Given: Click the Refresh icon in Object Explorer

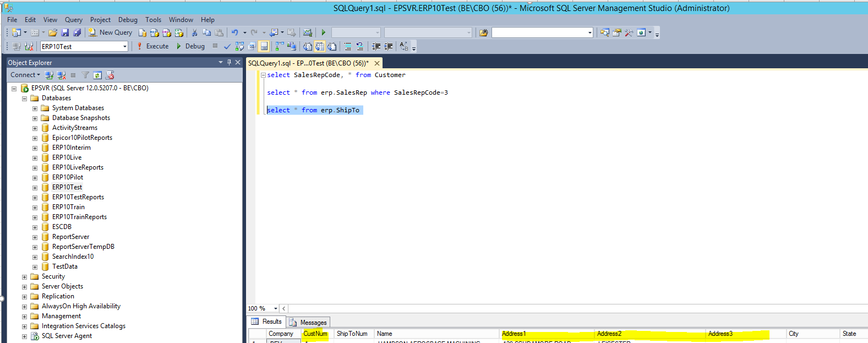Looking at the screenshot, I should tap(97, 75).
